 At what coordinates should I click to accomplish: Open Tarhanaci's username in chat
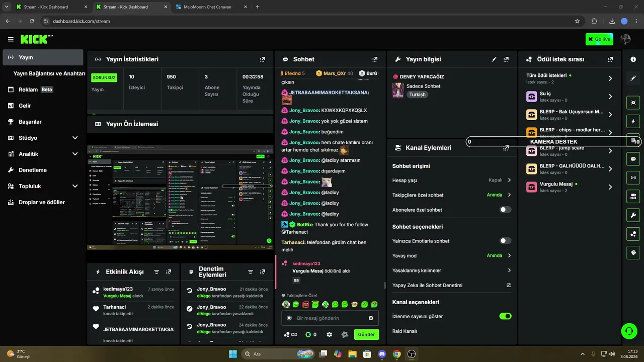point(293,242)
